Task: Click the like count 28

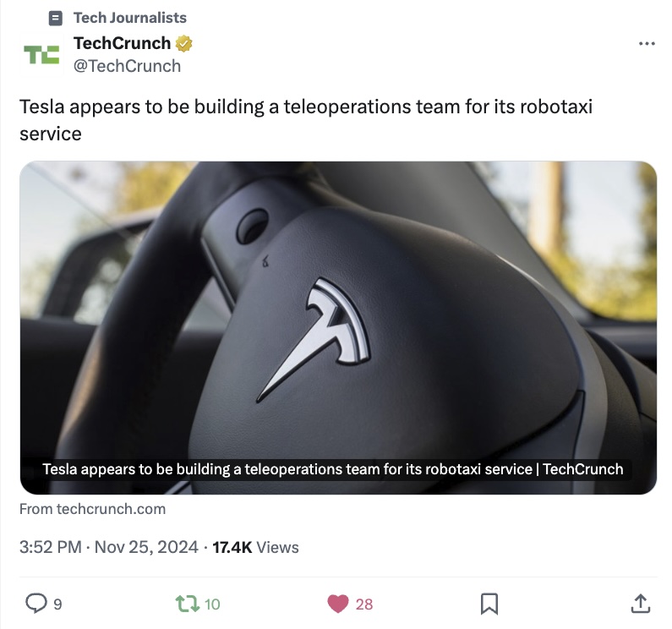Action: point(363,604)
